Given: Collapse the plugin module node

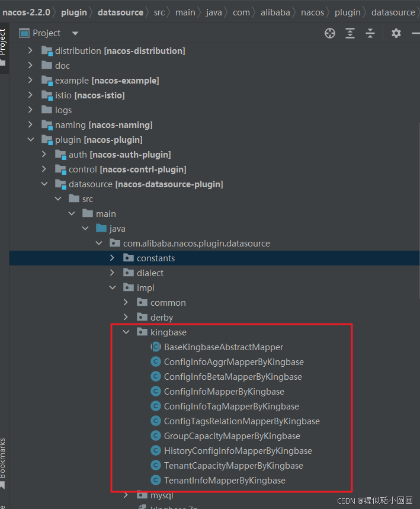Looking at the screenshot, I should click(x=31, y=139).
